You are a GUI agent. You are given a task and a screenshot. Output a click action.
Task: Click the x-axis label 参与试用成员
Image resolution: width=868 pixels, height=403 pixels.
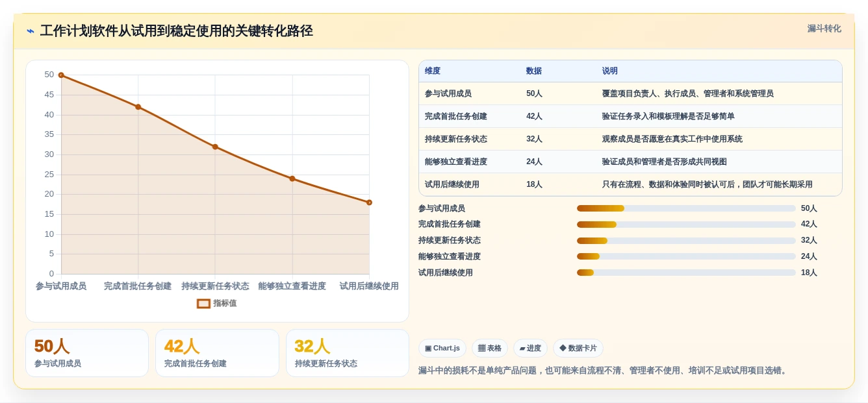(61, 286)
